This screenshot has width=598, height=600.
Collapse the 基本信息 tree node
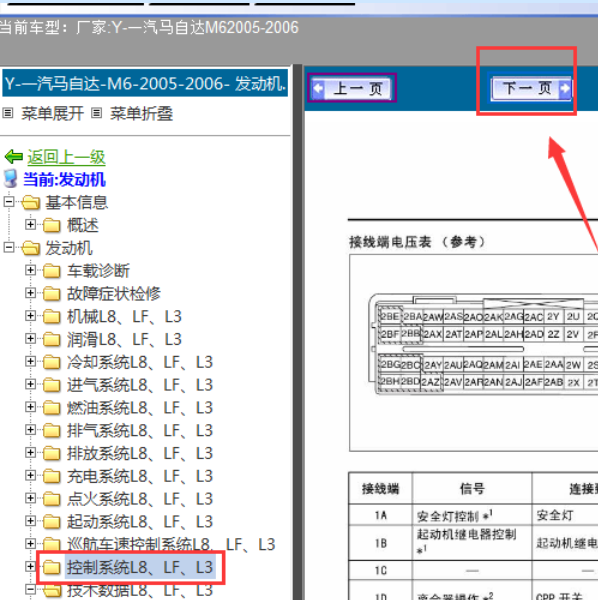(9, 202)
